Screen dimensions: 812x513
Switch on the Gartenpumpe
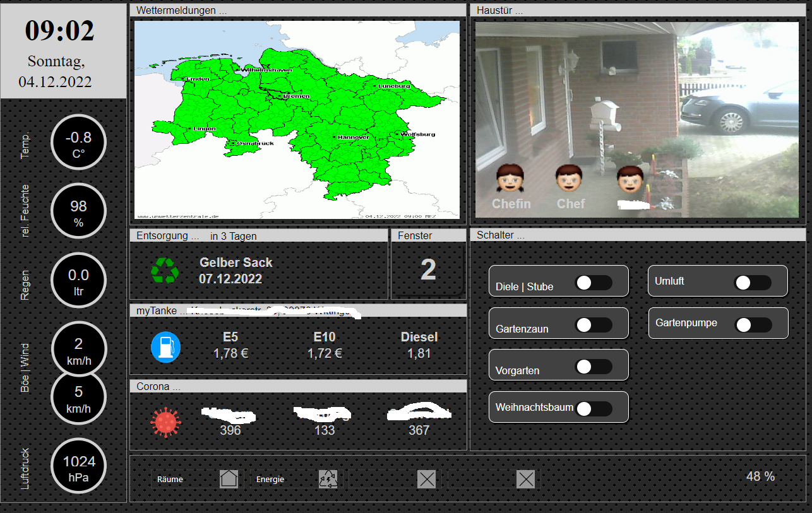tap(753, 325)
